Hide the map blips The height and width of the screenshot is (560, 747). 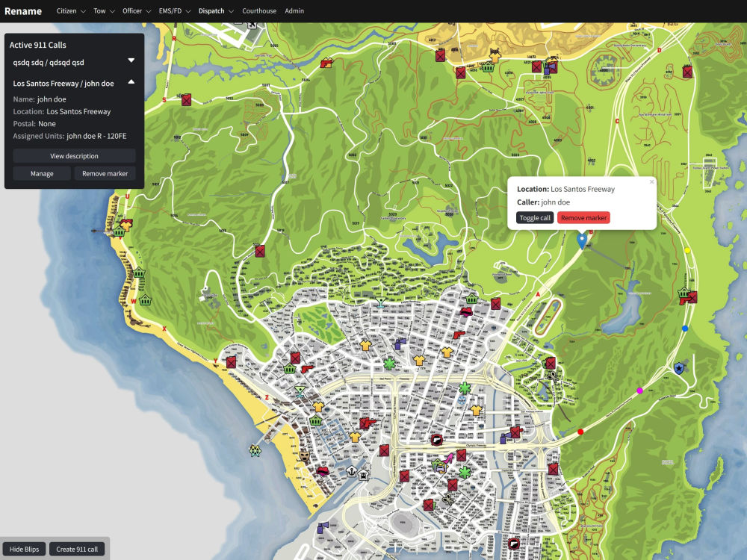coord(25,549)
